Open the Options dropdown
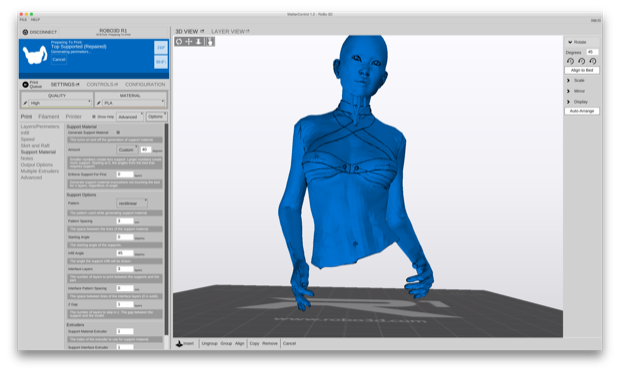This screenshot has height=374, width=620. click(x=157, y=117)
